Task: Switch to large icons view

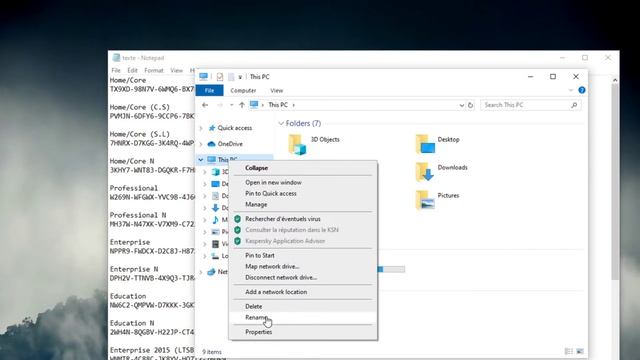Action: pos(580,351)
